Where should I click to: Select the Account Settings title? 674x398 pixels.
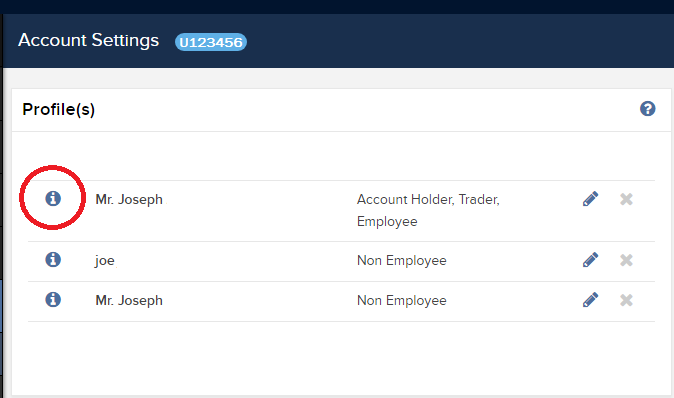point(89,40)
